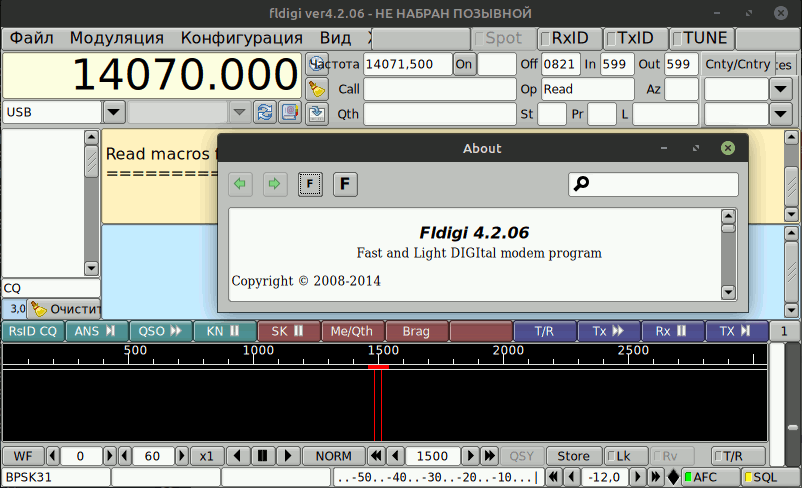
Task: Click the x1 zoom button
Action: 207,456
